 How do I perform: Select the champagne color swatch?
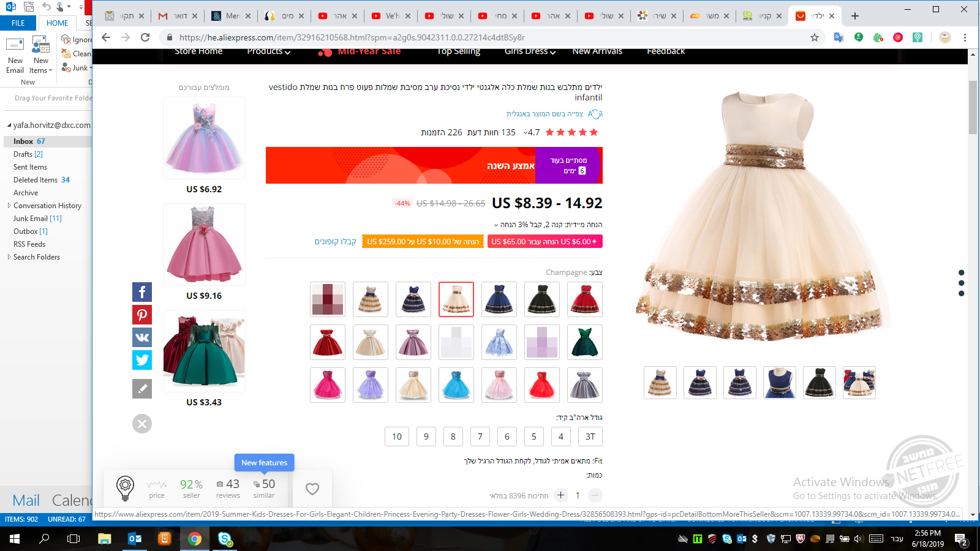456,299
